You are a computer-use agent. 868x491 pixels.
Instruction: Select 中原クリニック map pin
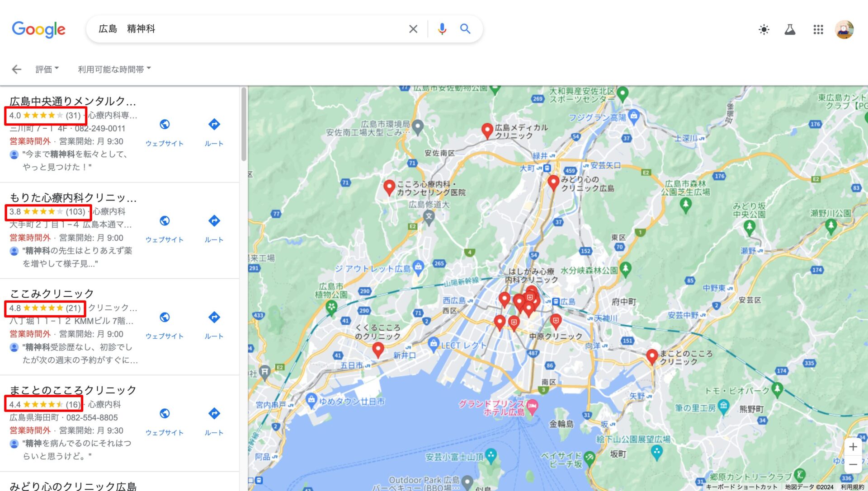click(x=556, y=322)
